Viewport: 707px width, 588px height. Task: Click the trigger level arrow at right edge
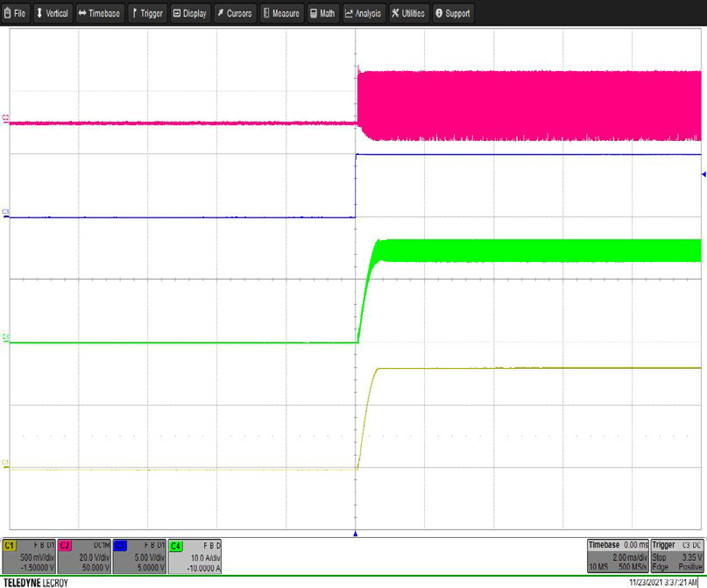point(703,174)
